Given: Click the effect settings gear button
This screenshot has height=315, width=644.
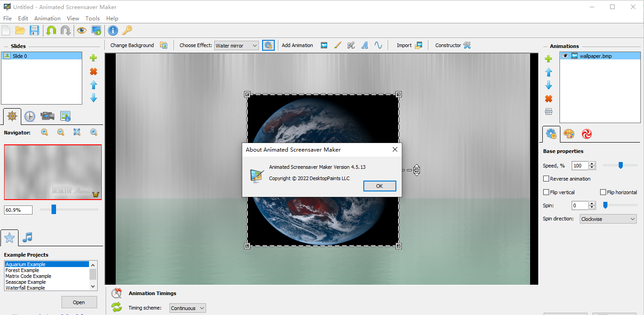Looking at the screenshot, I should 268,45.
